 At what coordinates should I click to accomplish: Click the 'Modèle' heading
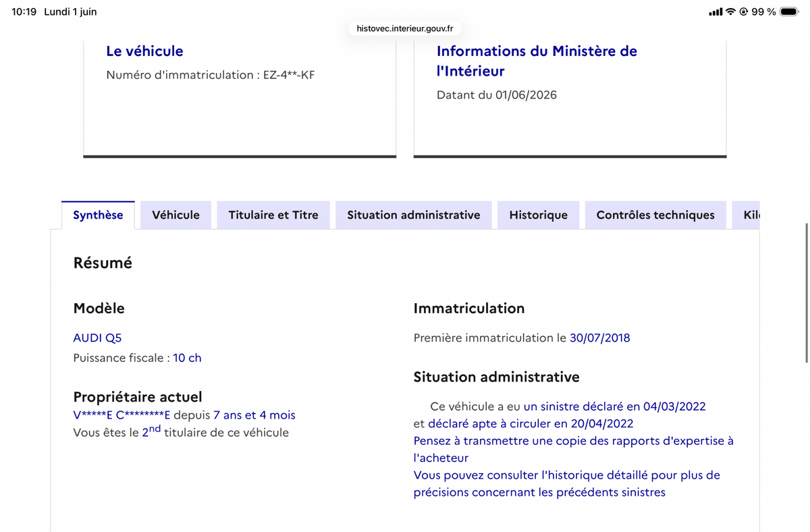tap(99, 309)
